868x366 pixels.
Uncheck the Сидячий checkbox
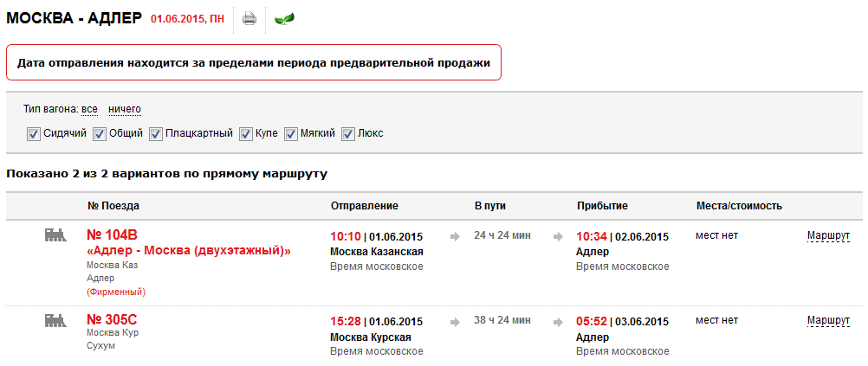click(34, 134)
